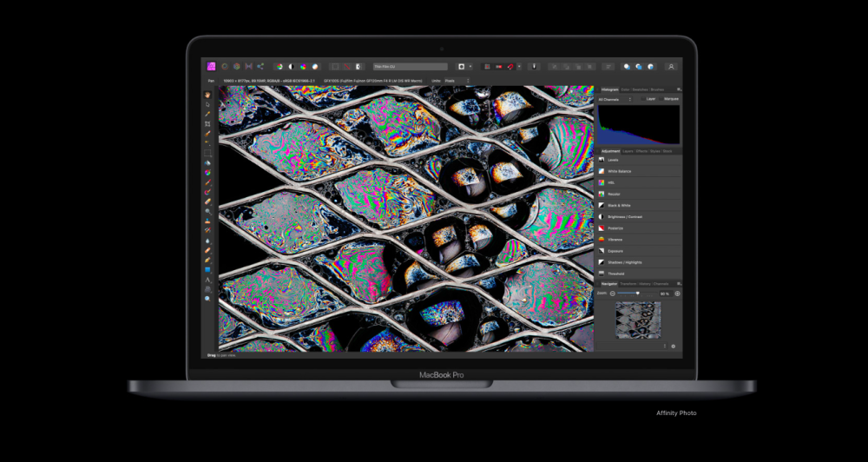The image size is (868, 462).
Task: Add a Shadows / Highlights adjustment
Action: pos(640,262)
